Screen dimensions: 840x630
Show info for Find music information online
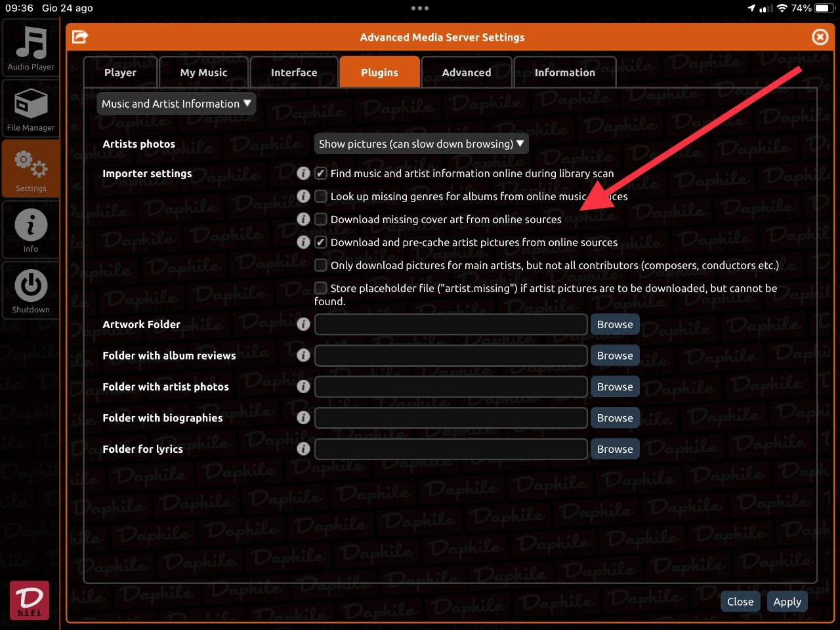click(303, 173)
